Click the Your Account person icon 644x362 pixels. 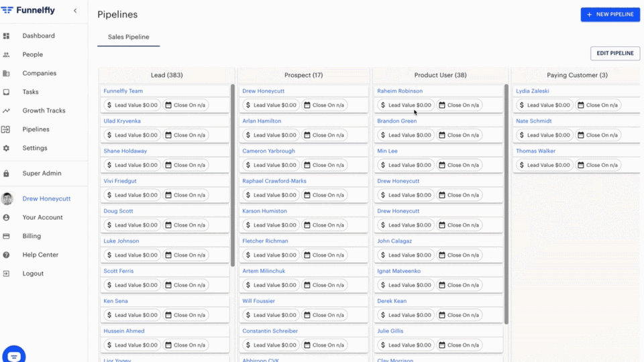click(6, 217)
